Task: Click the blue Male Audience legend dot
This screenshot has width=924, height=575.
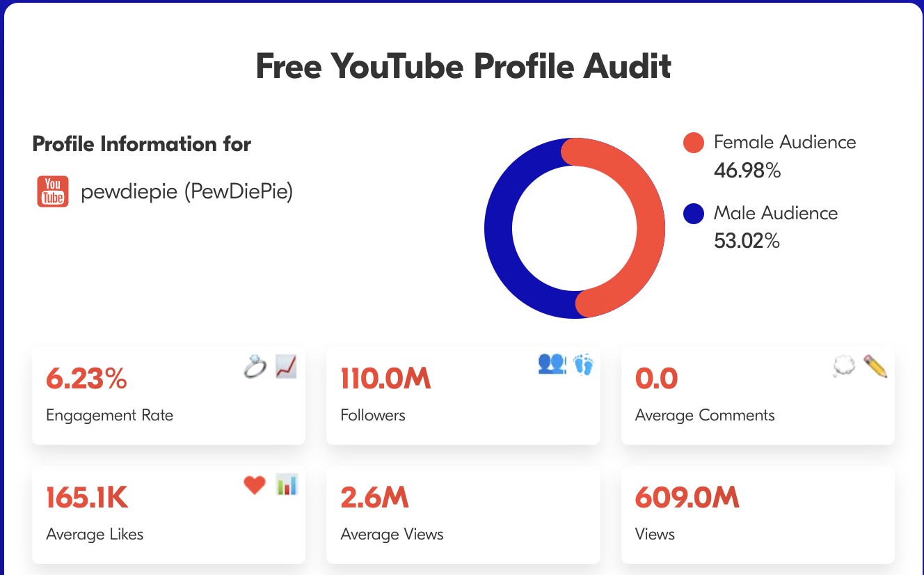Action: (x=694, y=214)
